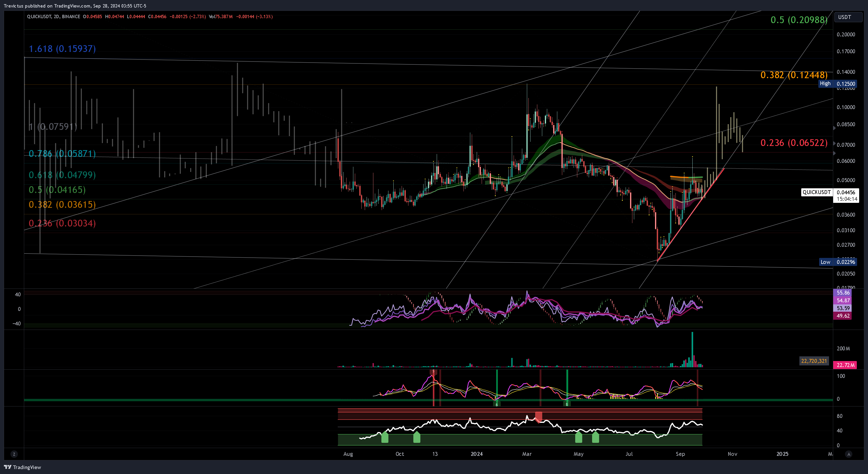Click the high value H0.04744
This screenshot has width=868, height=474.
click(x=115, y=17)
